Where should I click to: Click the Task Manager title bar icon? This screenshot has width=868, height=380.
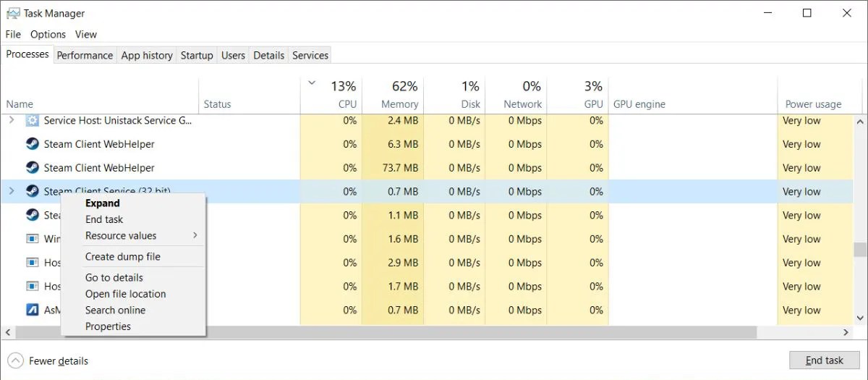(x=12, y=12)
